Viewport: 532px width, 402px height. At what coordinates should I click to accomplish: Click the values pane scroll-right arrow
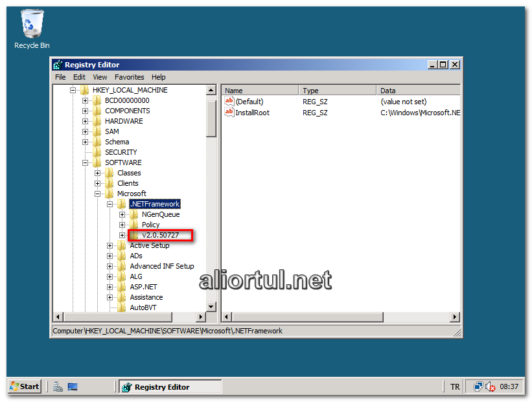(x=455, y=317)
